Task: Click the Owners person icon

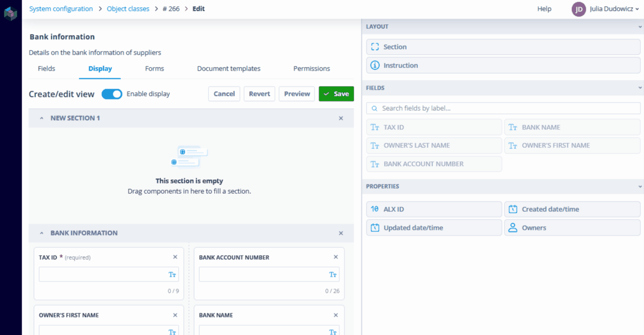Action: [x=513, y=228]
